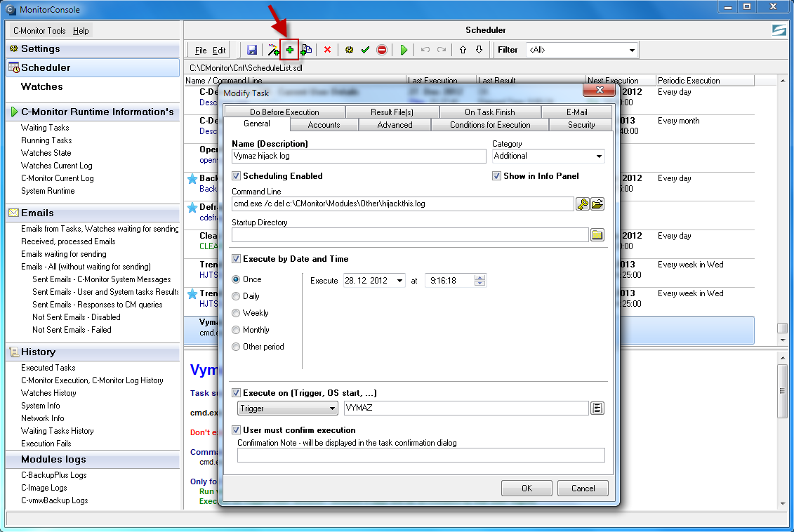The height and width of the screenshot is (532, 794).
Task: Click the star icon of the Defr task
Action: (x=192, y=208)
